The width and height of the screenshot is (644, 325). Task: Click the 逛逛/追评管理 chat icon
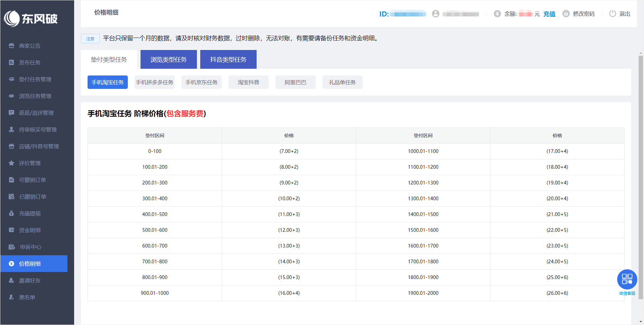11,113
